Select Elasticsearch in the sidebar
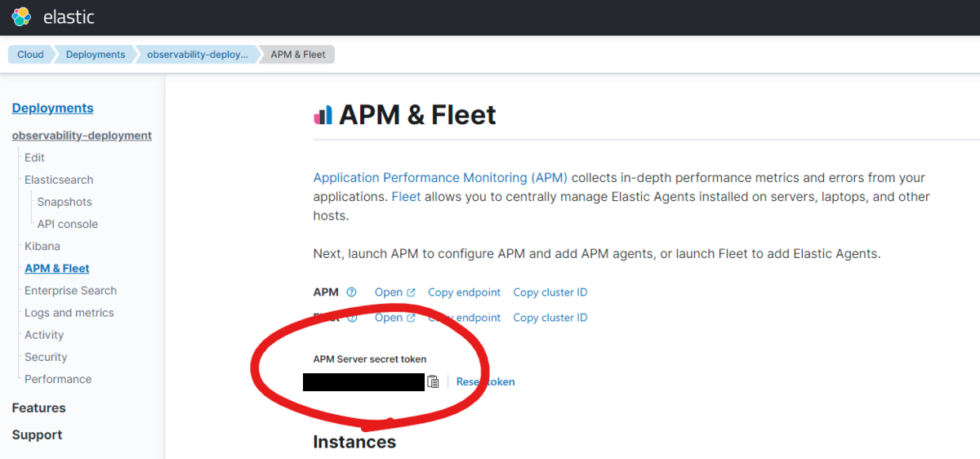Image resolution: width=980 pixels, height=459 pixels. [59, 180]
